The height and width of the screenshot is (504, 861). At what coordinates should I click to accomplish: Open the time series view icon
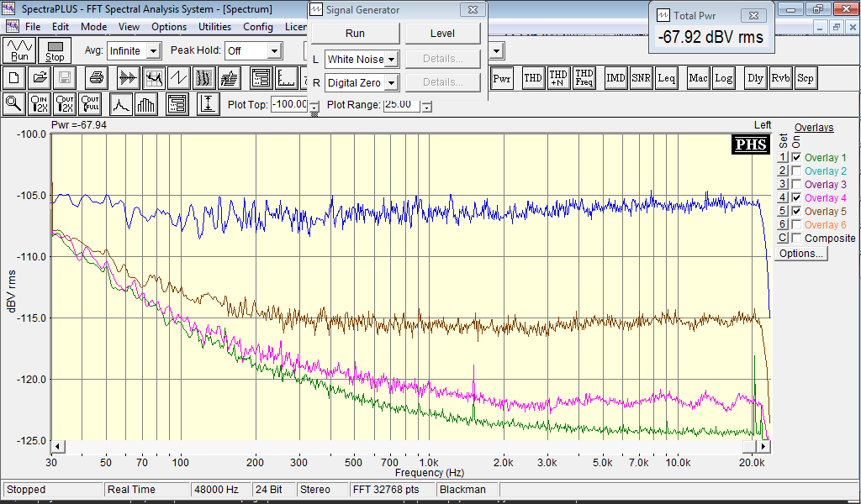point(128,78)
